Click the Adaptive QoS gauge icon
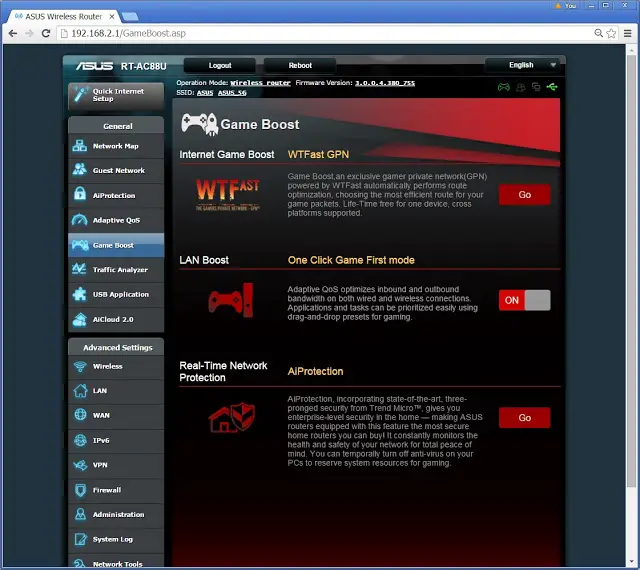640x570 pixels. 80,220
